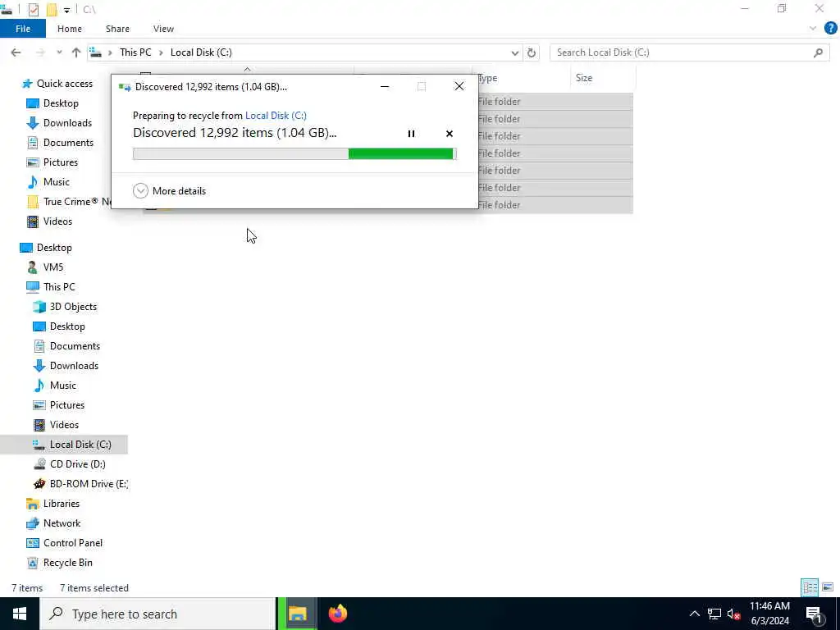Expand More details in the dialog
Screen dimensions: 840x630
pyautogui.click(x=169, y=190)
